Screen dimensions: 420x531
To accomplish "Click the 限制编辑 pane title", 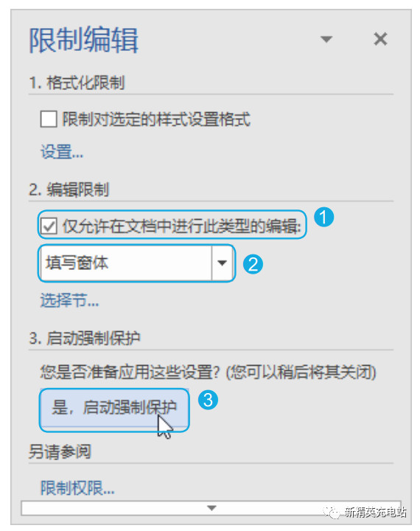I will 83,40.
